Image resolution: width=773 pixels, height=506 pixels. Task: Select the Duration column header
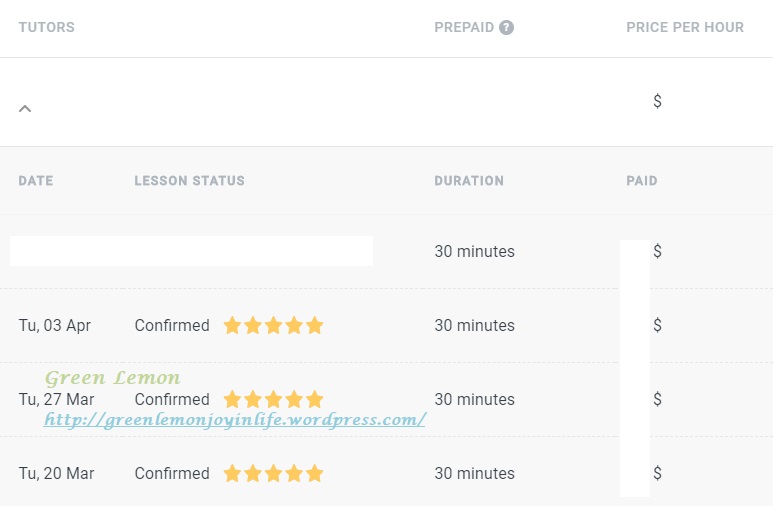(x=469, y=181)
